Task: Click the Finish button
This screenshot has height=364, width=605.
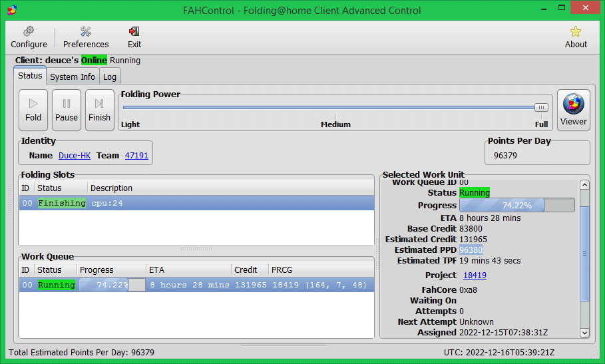Action: click(x=100, y=110)
